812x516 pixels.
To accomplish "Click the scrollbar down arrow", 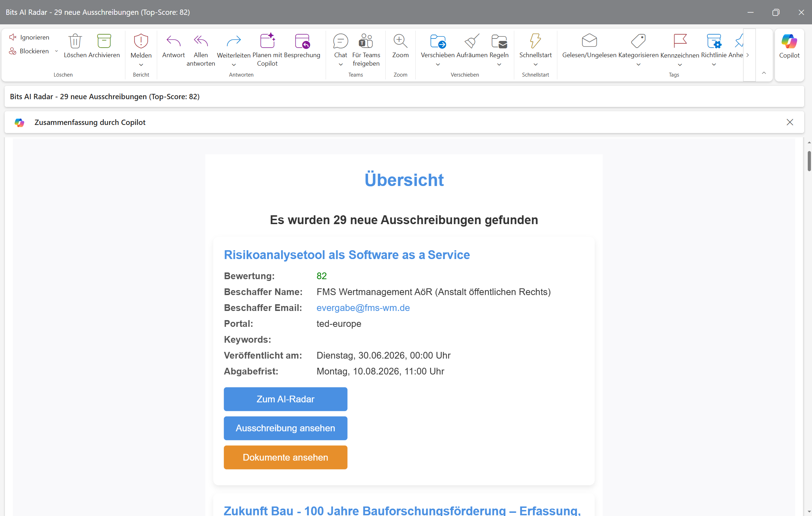I will 809,512.
